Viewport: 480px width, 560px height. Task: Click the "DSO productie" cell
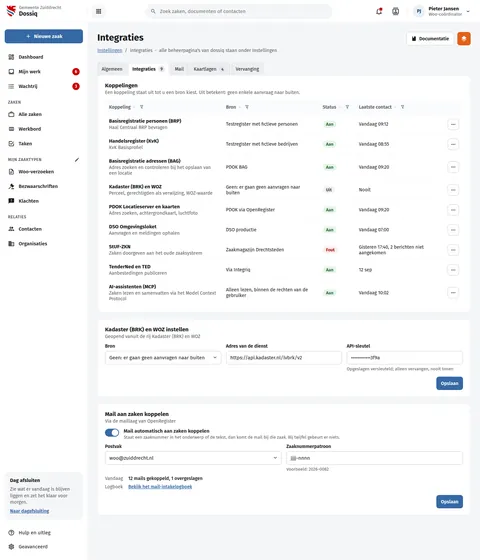pyautogui.click(x=241, y=230)
